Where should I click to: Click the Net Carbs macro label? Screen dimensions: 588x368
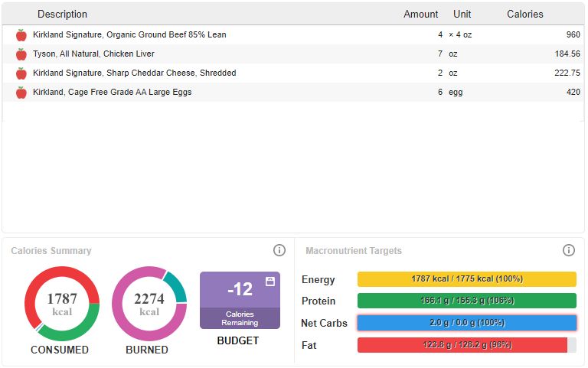point(325,323)
